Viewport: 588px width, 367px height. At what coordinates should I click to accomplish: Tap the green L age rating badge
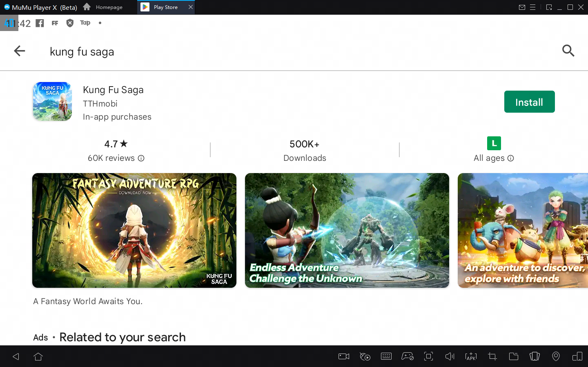point(494,143)
